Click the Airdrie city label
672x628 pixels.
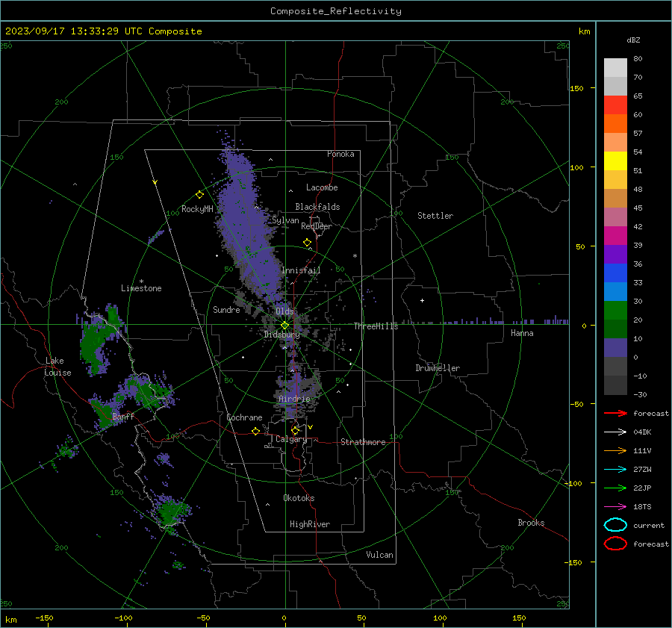[x=294, y=399]
